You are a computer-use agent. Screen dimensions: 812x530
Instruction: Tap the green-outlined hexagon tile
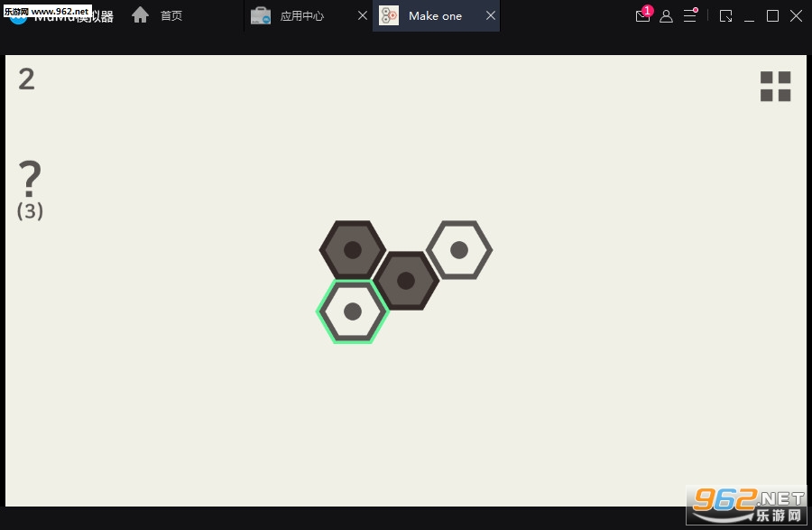coord(353,311)
